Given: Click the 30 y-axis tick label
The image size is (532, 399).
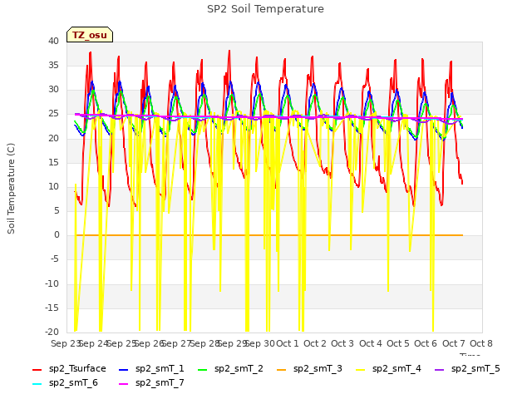Looking at the screenshot, I should click(x=53, y=90).
